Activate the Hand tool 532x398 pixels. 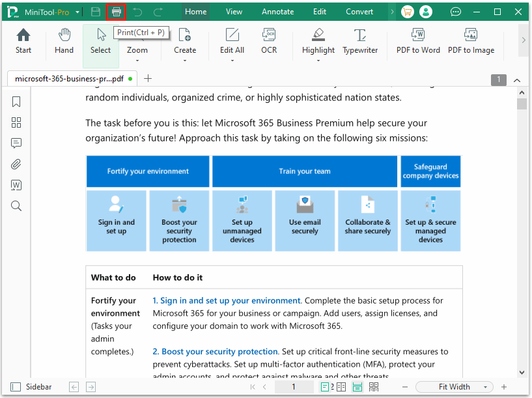(64, 42)
